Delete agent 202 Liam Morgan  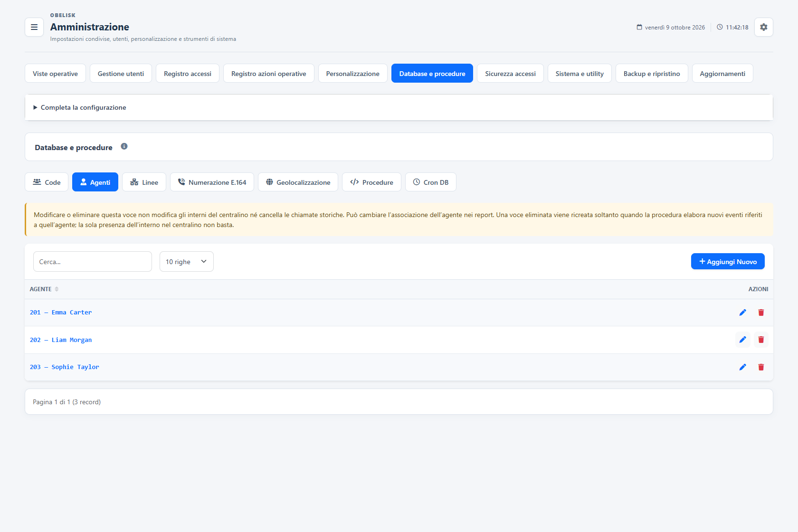[761, 340]
